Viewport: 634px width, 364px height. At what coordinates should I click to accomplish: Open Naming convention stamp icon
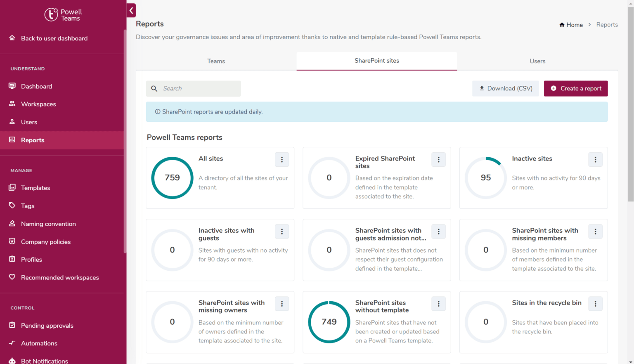coord(12,223)
